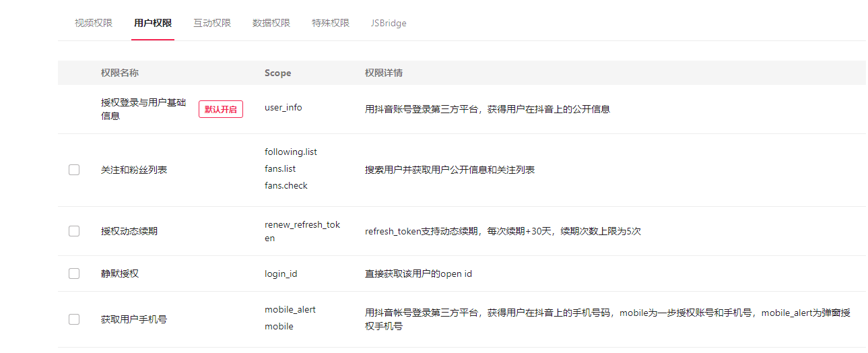Go to the 数据权限 tab

[271, 23]
